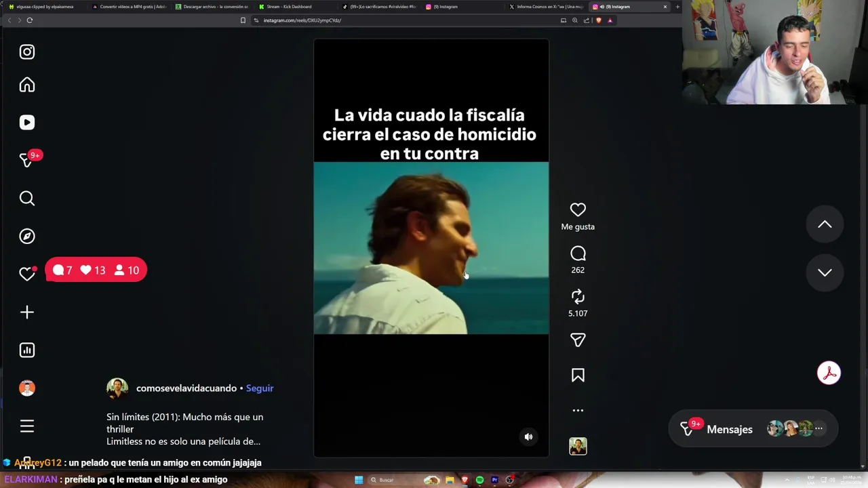Expand the truncated reel caption text
This screenshot has height=488, width=868.
(x=184, y=429)
